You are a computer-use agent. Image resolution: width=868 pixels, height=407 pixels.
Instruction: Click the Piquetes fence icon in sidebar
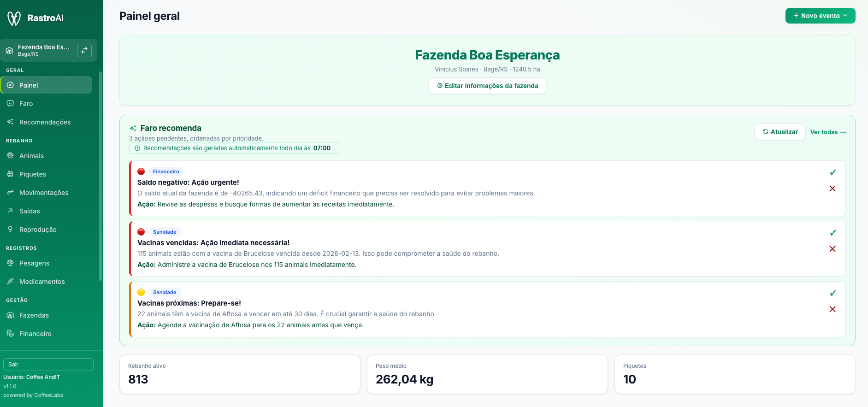pyautogui.click(x=10, y=174)
